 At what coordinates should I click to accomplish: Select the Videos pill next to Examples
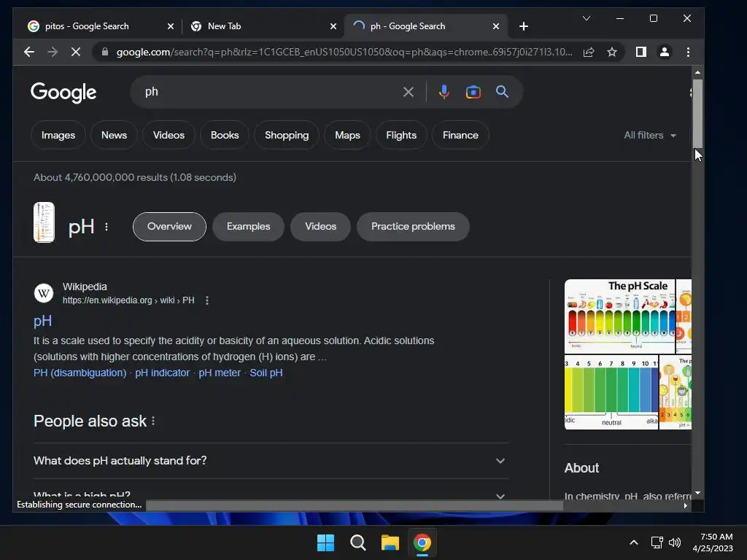(x=321, y=227)
